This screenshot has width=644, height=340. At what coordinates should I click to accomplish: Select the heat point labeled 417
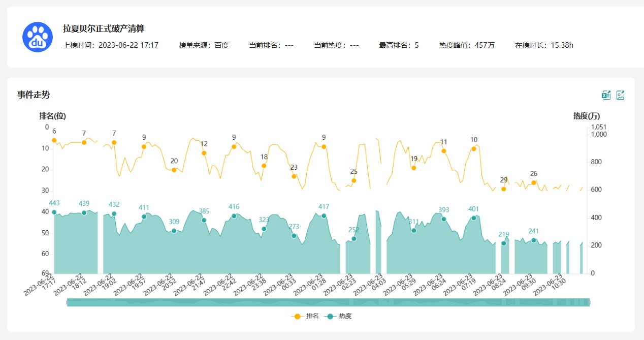tap(324, 216)
